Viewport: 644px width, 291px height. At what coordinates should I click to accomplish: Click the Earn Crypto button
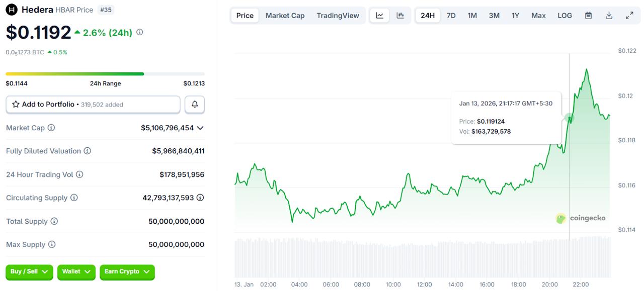coord(127,272)
